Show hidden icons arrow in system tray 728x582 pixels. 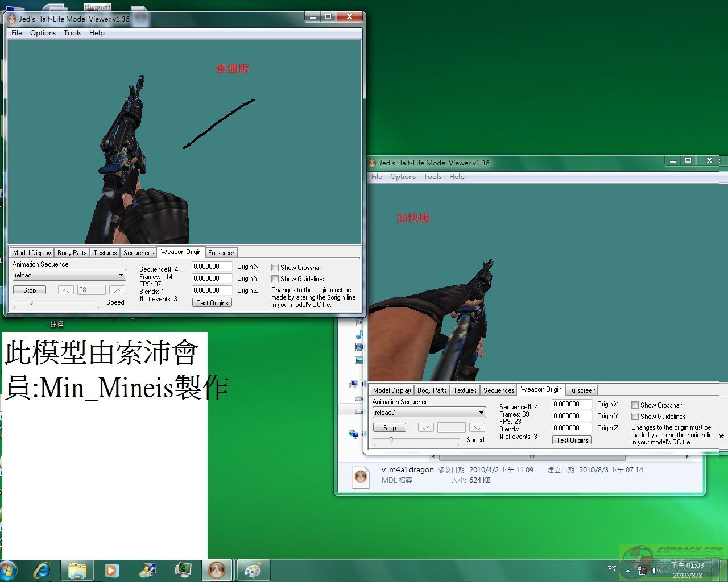628,569
